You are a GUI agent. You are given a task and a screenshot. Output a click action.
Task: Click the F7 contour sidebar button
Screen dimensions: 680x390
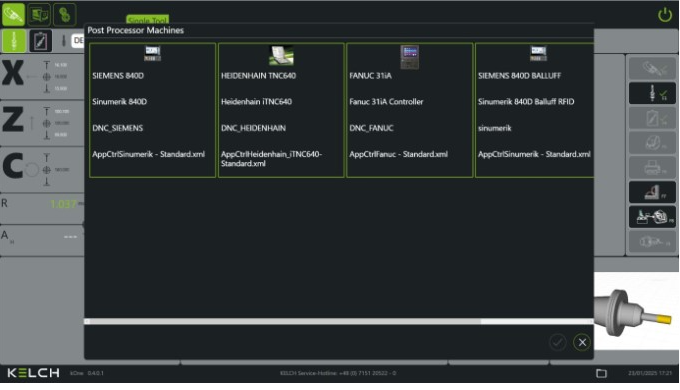pos(652,192)
